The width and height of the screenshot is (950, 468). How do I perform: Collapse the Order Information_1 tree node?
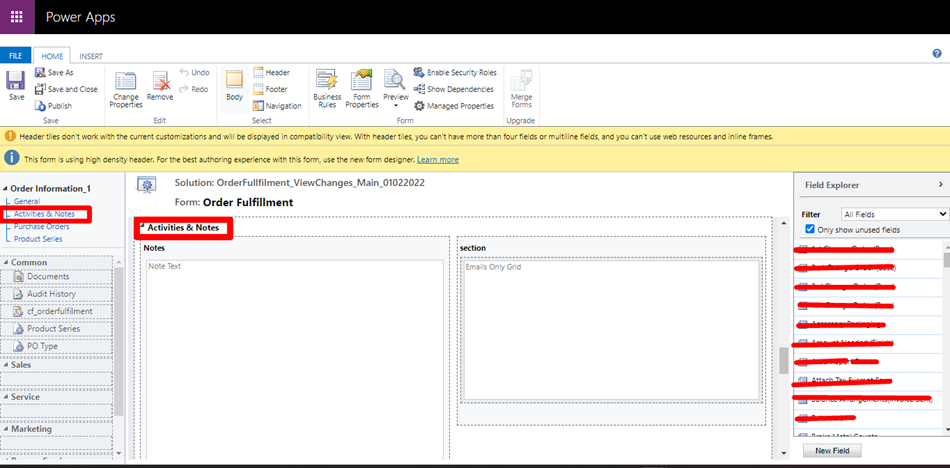tap(5, 189)
